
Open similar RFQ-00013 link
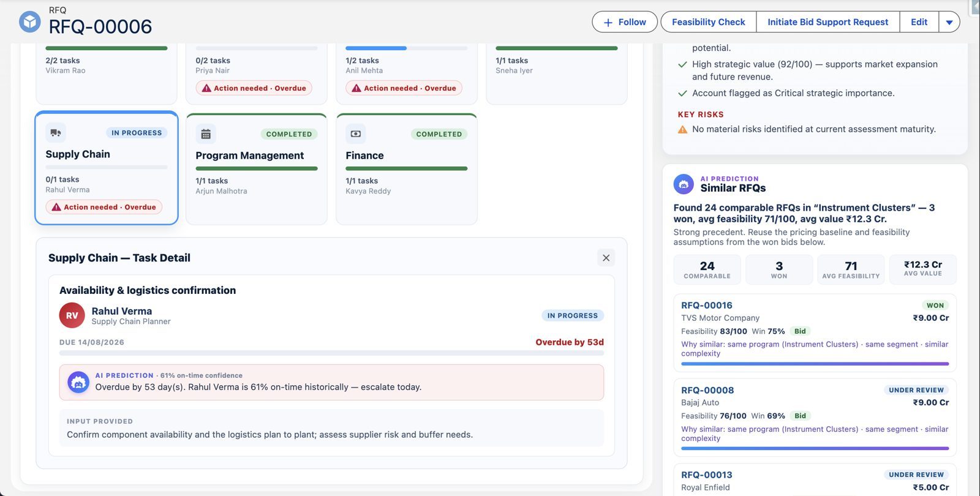coord(707,475)
